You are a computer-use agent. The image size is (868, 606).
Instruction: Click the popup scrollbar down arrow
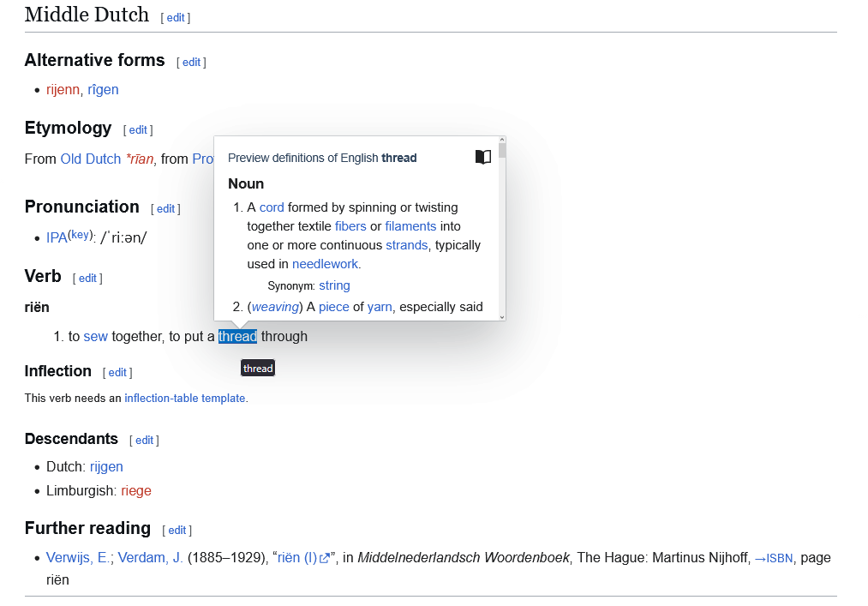pos(502,317)
